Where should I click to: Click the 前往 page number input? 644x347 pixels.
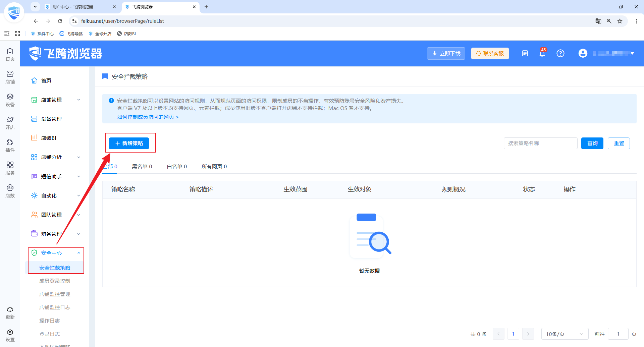pos(618,334)
